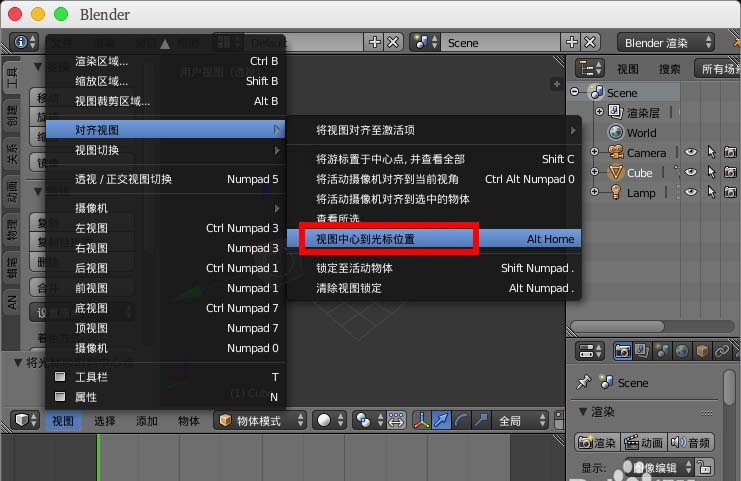Open the Blender 渲染 engine dropdown
Viewport: 741px width, 481px height.
point(666,42)
